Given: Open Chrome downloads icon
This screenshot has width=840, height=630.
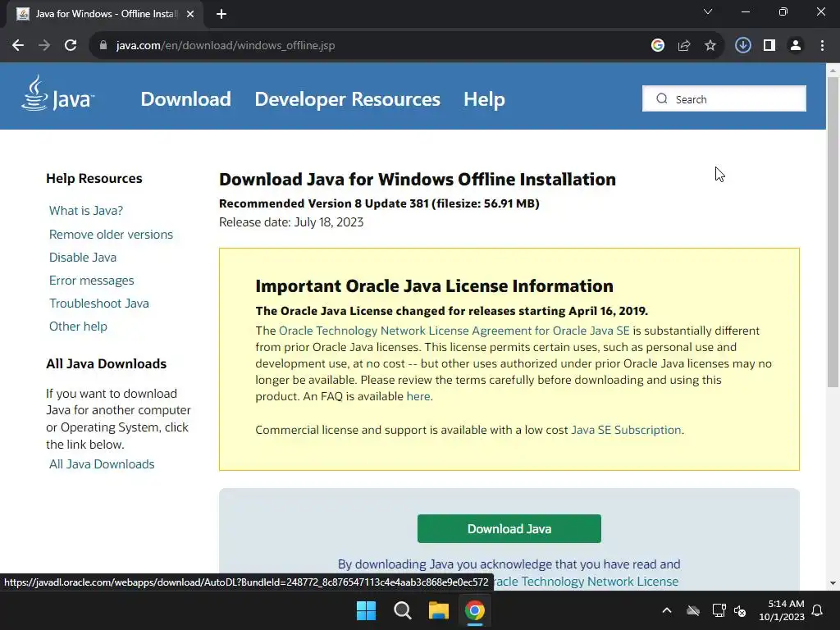Looking at the screenshot, I should [x=743, y=46].
